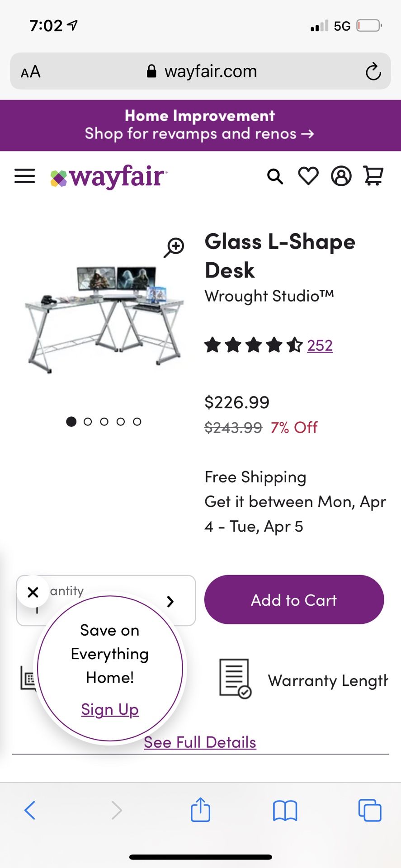Open the AA reader options menu

pos(31,71)
